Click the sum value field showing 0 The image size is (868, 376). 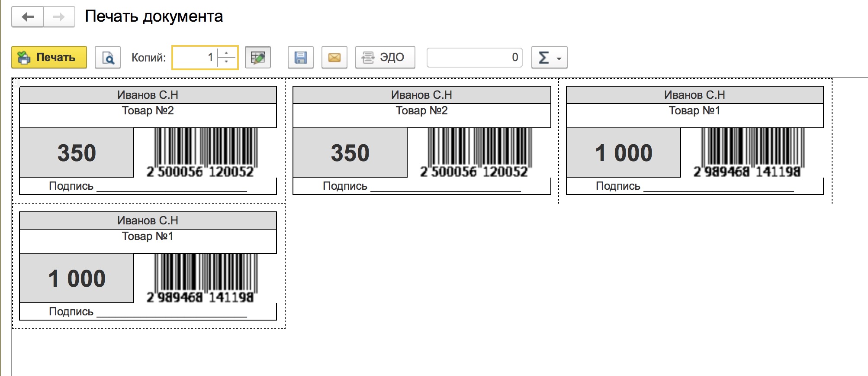[475, 57]
